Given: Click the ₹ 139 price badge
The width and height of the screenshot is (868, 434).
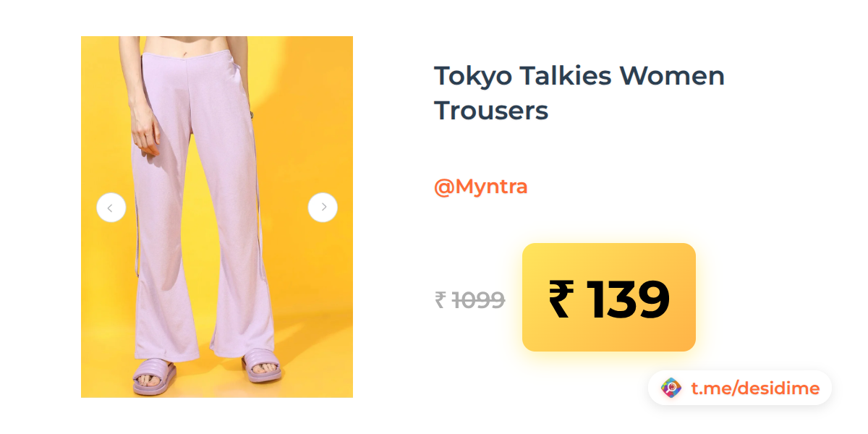Looking at the screenshot, I should (x=609, y=297).
